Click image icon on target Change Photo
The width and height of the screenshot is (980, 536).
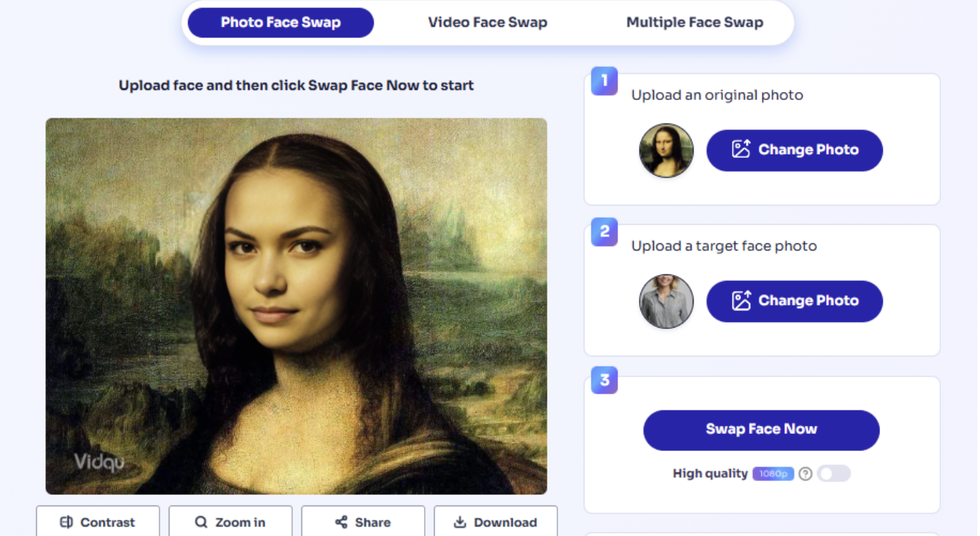[741, 301]
